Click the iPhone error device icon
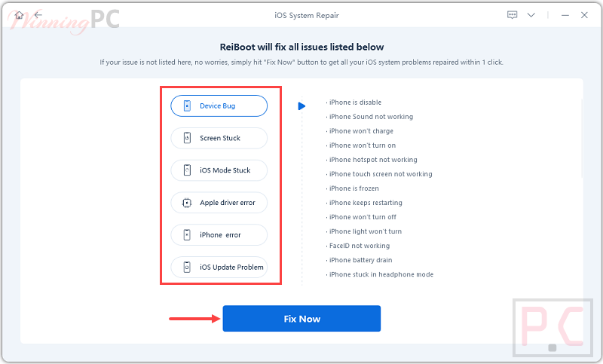This screenshot has height=364, width=603. (x=186, y=235)
